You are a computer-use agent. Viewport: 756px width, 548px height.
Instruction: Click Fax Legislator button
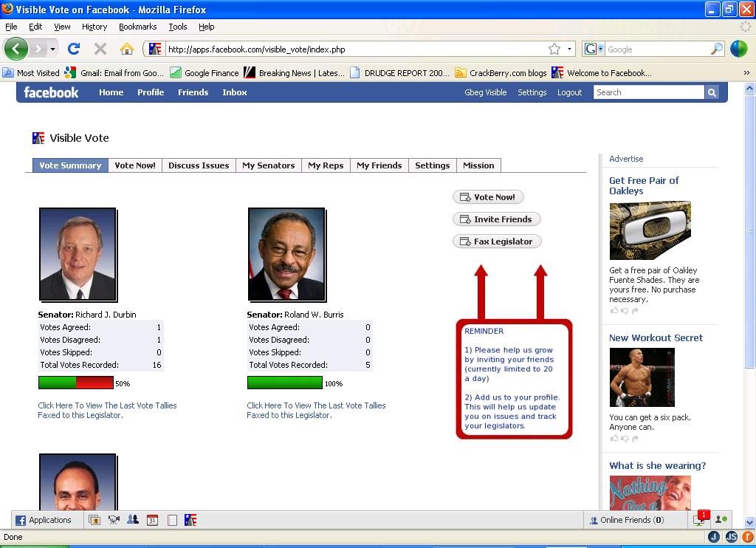coord(497,242)
